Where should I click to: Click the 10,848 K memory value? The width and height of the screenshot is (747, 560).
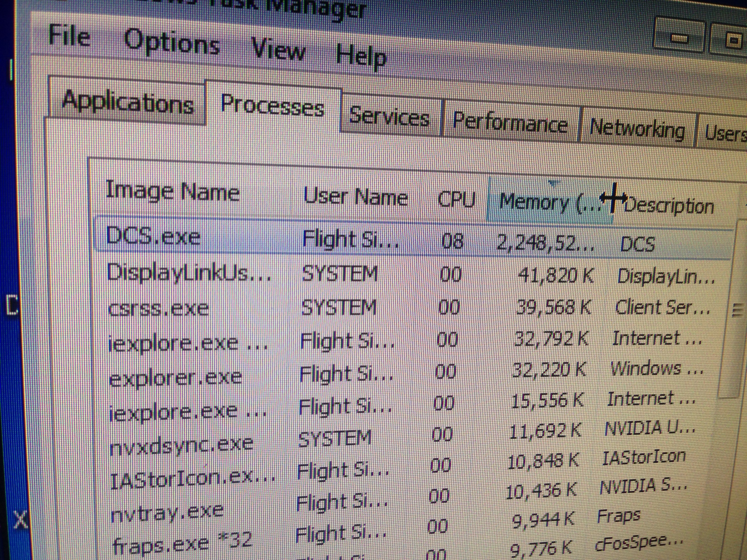(x=543, y=461)
